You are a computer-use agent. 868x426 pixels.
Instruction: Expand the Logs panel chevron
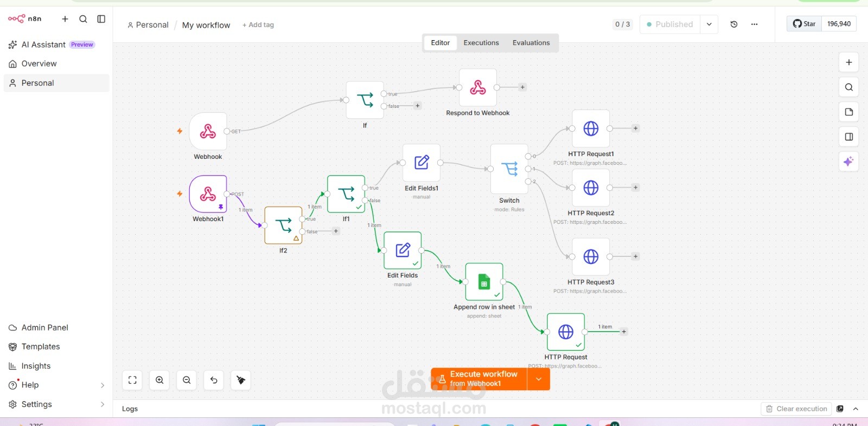coord(856,409)
